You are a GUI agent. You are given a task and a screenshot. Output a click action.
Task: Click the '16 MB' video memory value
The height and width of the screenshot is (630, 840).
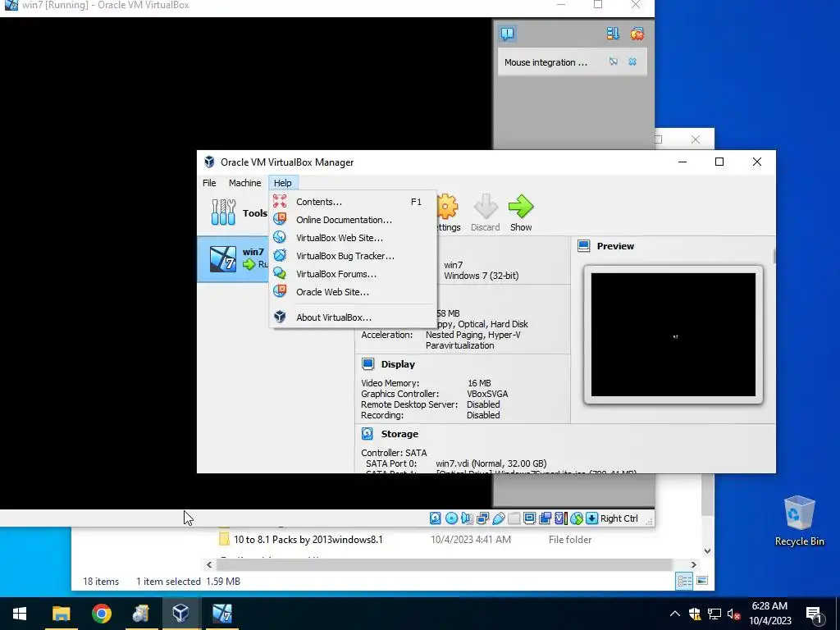479,383
